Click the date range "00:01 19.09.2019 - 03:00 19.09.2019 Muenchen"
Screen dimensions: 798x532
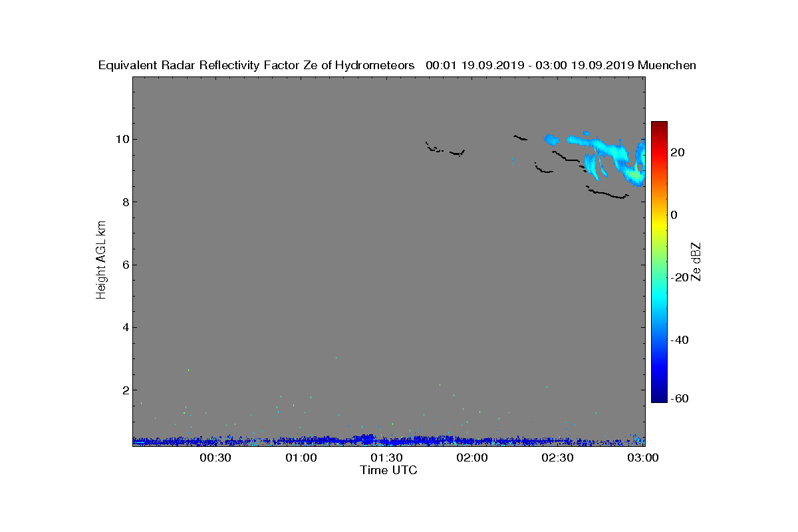pyautogui.click(x=561, y=65)
